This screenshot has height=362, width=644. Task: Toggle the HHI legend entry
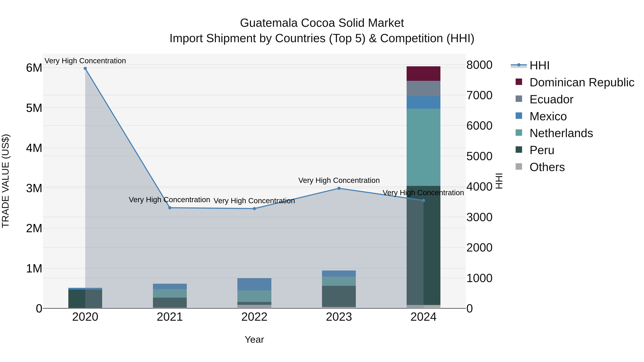(x=530, y=65)
